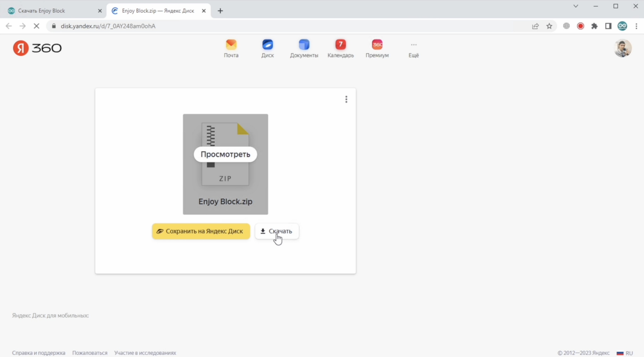Open a new browser tab
The height and width of the screenshot is (357, 644).
220,11
